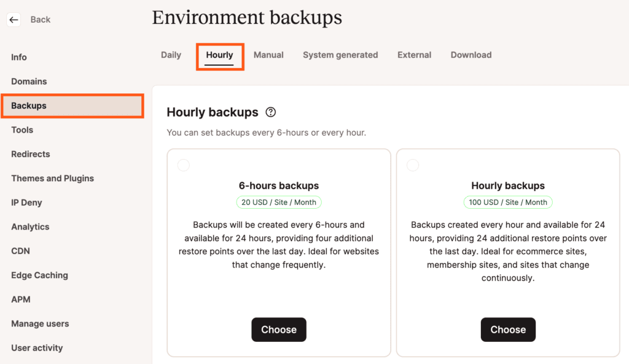
Task: Open the Hourly backups tab
Action: [219, 55]
